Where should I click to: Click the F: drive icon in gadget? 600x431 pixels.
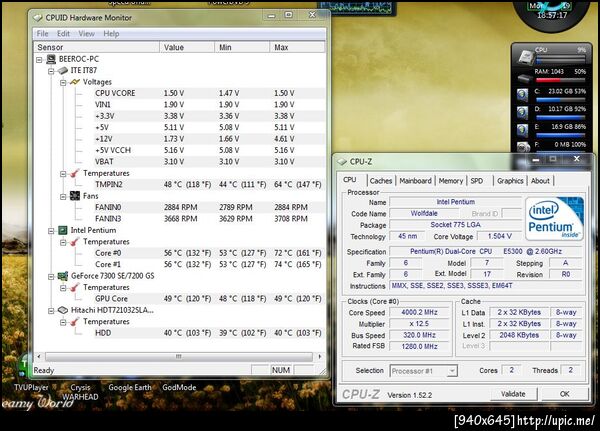click(x=523, y=147)
